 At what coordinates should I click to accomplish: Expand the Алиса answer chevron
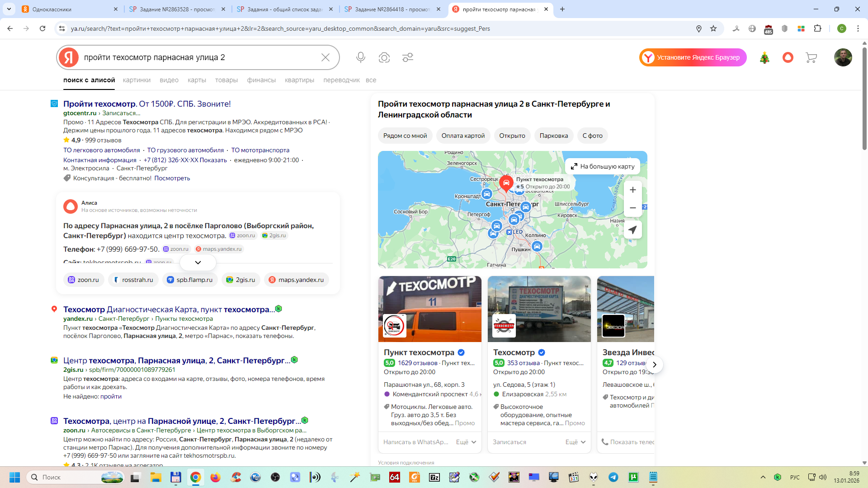click(x=198, y=263)
